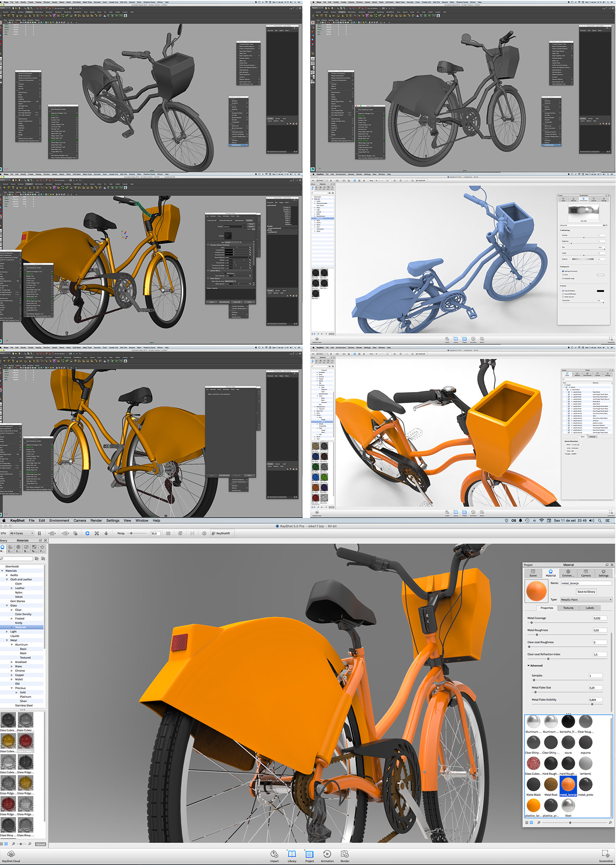This screenshot has width=616, height=865.
Task: Click the toolbar icon left of KeyShotVR button
Action: (x=204, y=533)
